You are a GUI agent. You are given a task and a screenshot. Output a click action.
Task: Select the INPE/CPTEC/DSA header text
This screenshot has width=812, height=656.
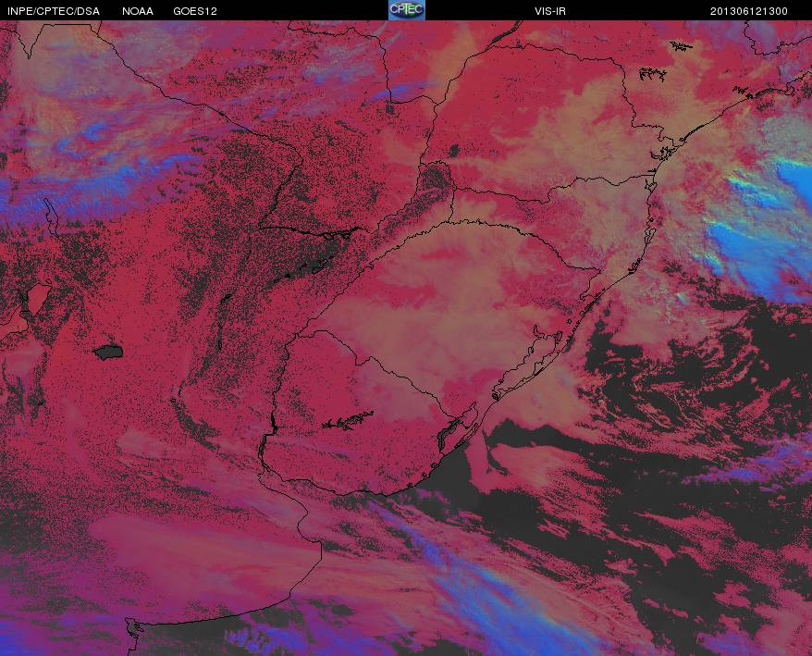pyautogui.click(x=54, y=11)
